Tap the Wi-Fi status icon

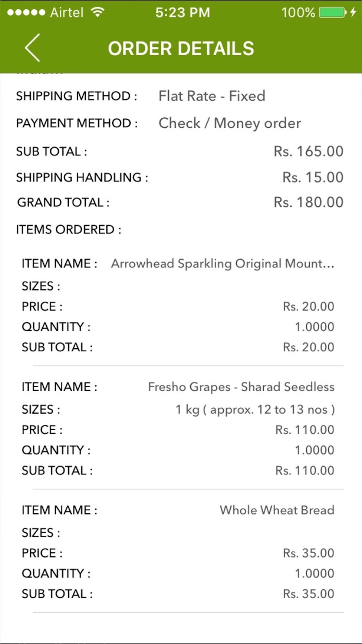coord(98,12)
